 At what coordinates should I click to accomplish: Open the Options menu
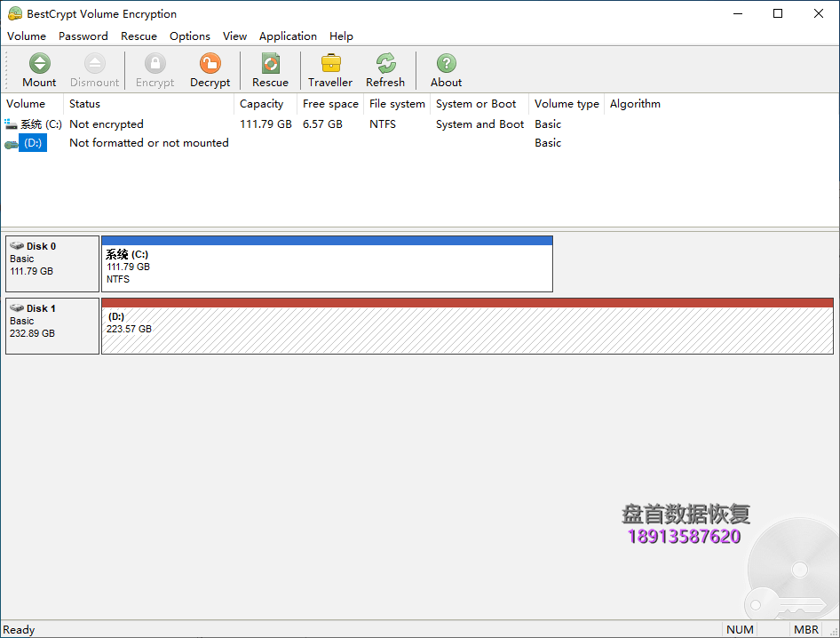[x=190, y=36]
